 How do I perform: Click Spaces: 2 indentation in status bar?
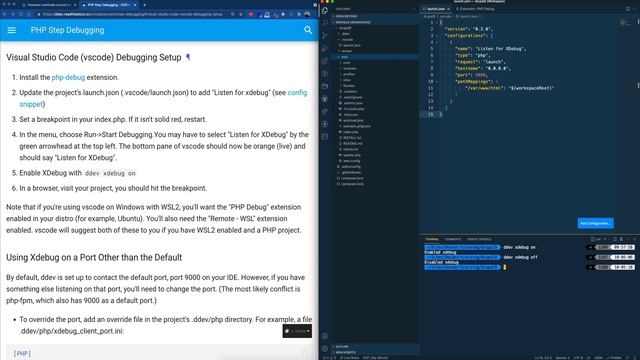tap(562, 358)
